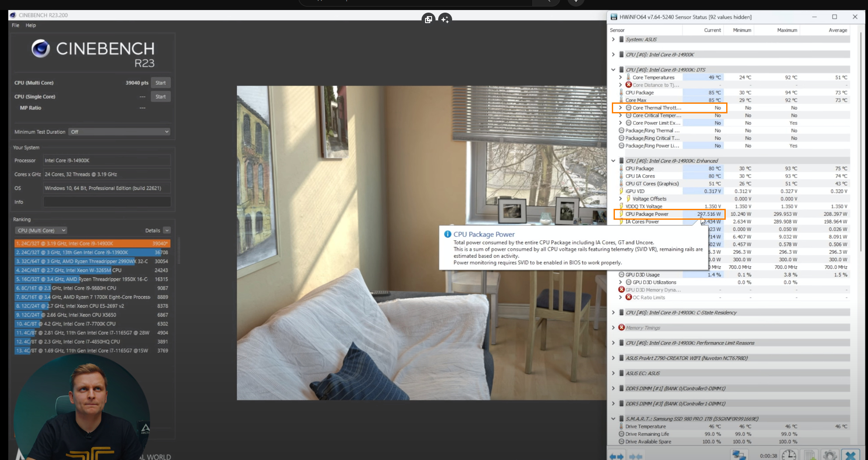
Task: Start the CPU (Single Core) test
Action: coord(161,97)
